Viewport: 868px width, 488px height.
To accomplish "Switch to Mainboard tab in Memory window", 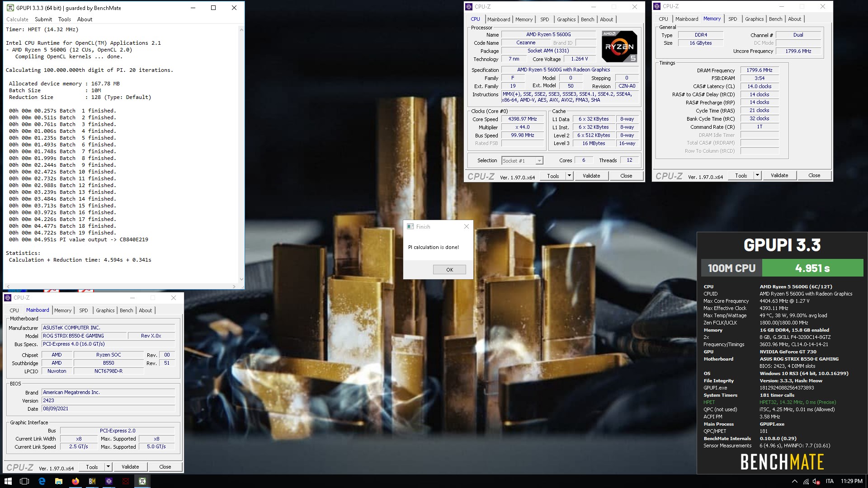I will coord(687,19).
